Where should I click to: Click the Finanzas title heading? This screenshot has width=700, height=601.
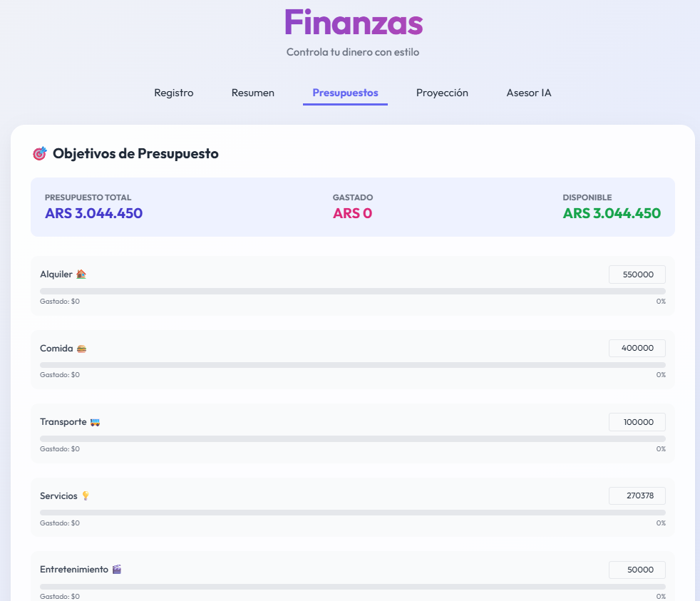tap(354, 22)
